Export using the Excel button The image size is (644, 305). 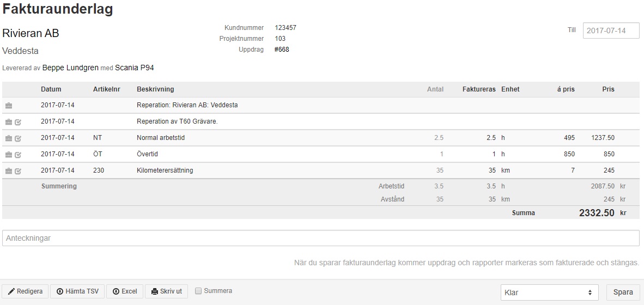click(x=124, y=291)
